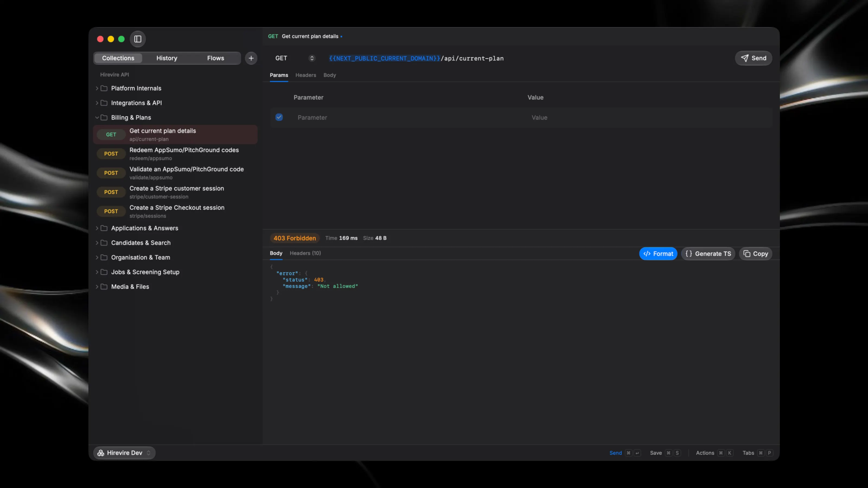This screenshot has width=868, height=488.
Task: Click the Media & Files folder icon
Action: click(x=104, y=287)
